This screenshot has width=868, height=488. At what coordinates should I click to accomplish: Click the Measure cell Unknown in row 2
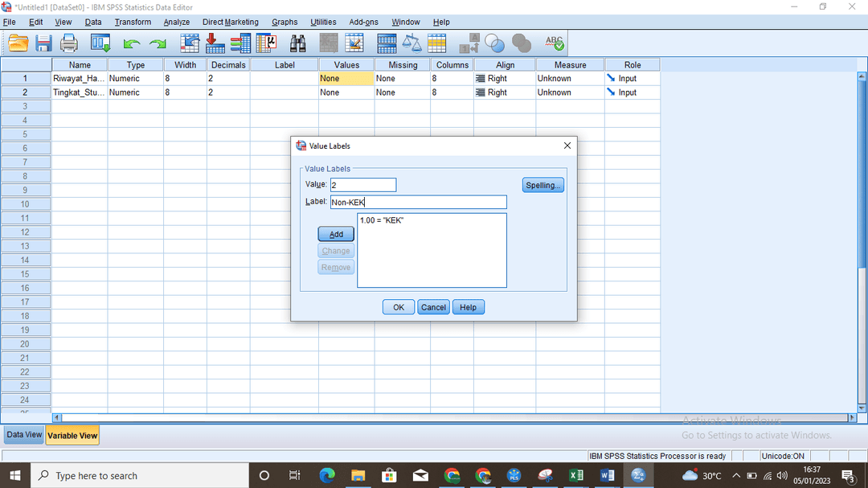coord(570,92)
